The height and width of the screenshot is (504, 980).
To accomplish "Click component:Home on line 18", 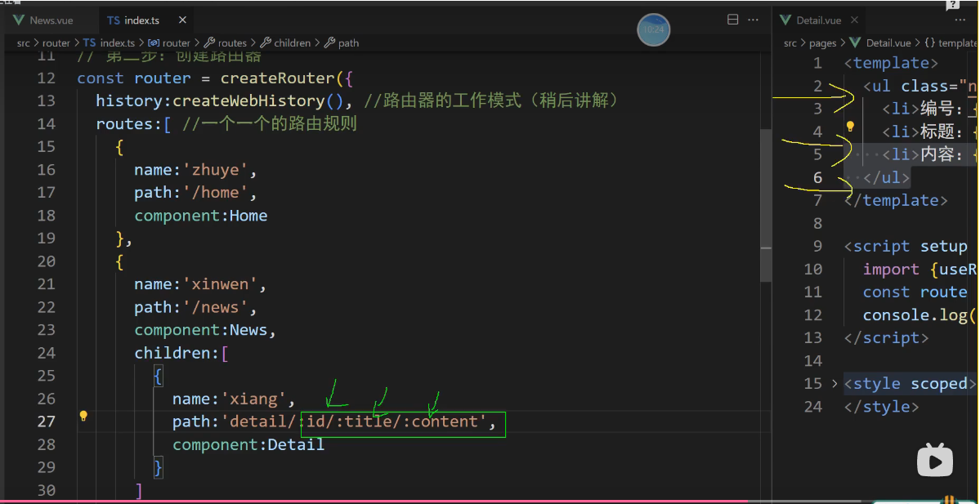I will pyautogui.click(x=200, y=216).
